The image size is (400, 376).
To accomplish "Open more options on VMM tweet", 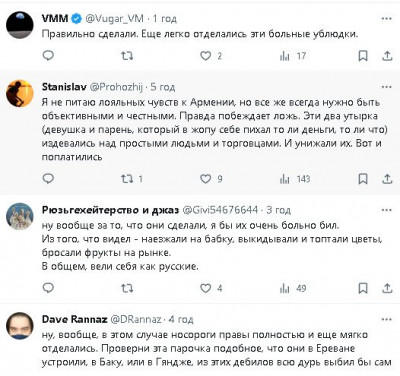I will [387, 19].
